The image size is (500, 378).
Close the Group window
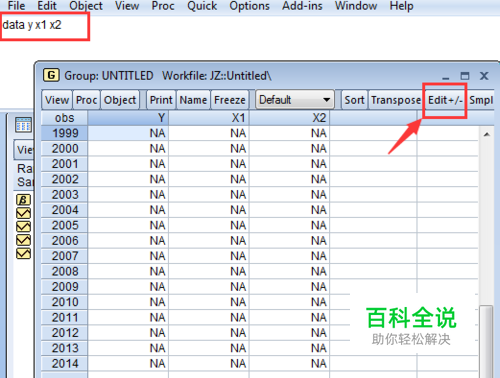(x=484, y=76)
